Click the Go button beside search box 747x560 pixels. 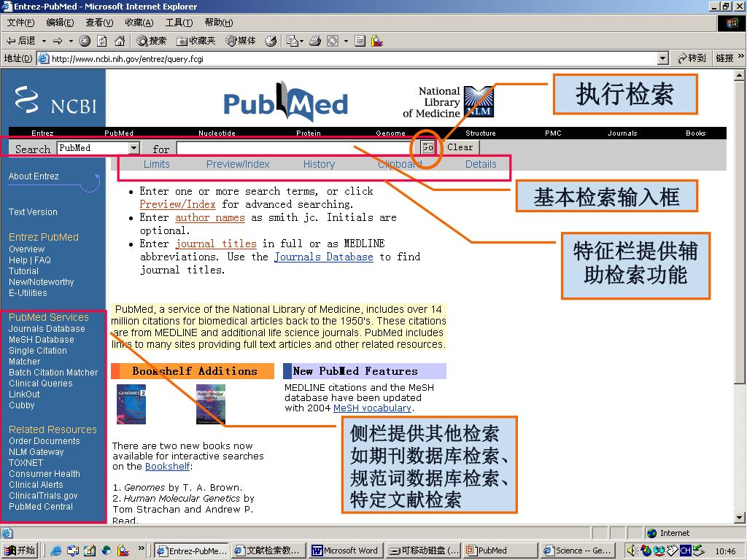[427, 147]
